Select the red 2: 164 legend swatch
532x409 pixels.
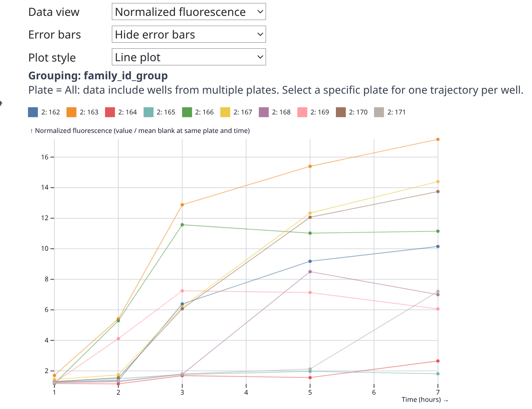tap(110, 112)
